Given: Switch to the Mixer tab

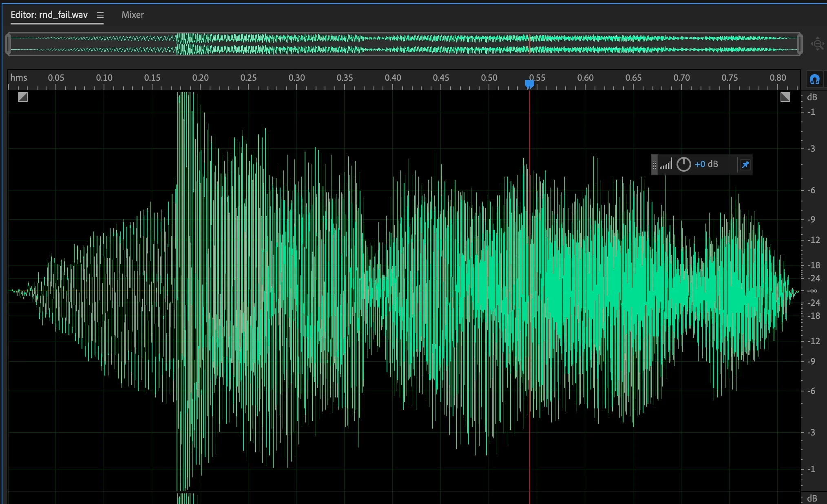Looking at the screenshot, I should (133, 15).
